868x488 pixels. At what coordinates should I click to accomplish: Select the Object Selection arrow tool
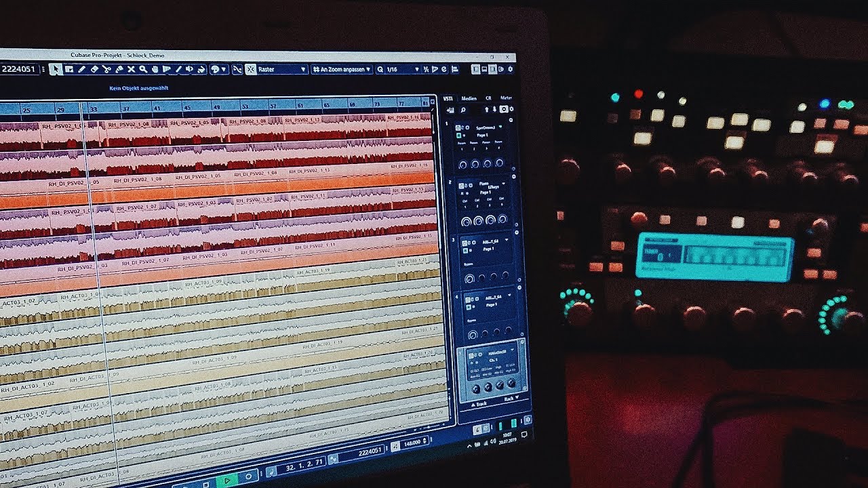coord(56,69)
